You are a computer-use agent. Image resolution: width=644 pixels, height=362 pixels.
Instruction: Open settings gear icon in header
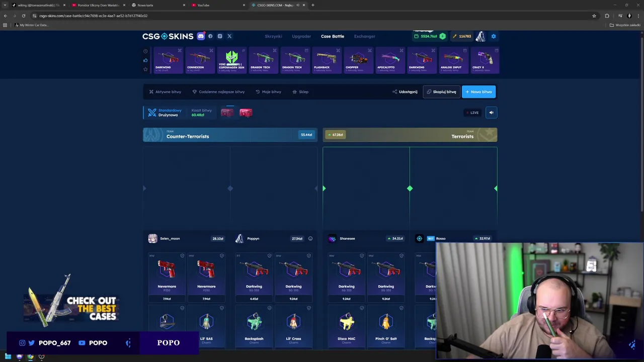494,36
